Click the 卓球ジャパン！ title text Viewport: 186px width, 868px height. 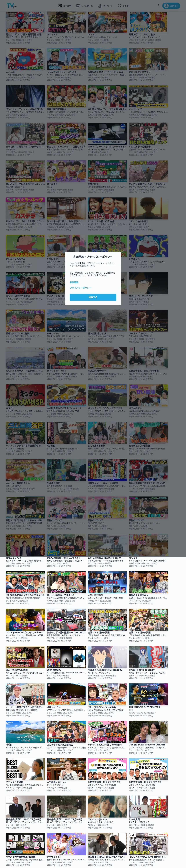[54, 708]
